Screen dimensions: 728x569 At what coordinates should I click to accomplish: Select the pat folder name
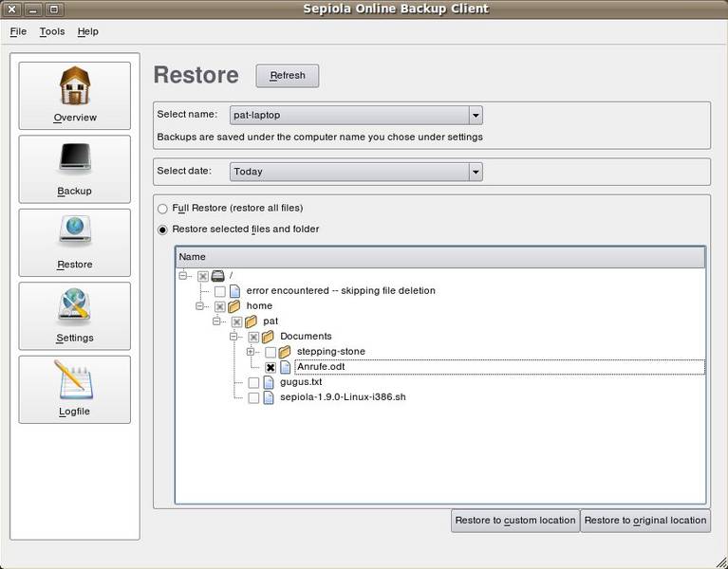pyautogui.click(x=271, y=321)
